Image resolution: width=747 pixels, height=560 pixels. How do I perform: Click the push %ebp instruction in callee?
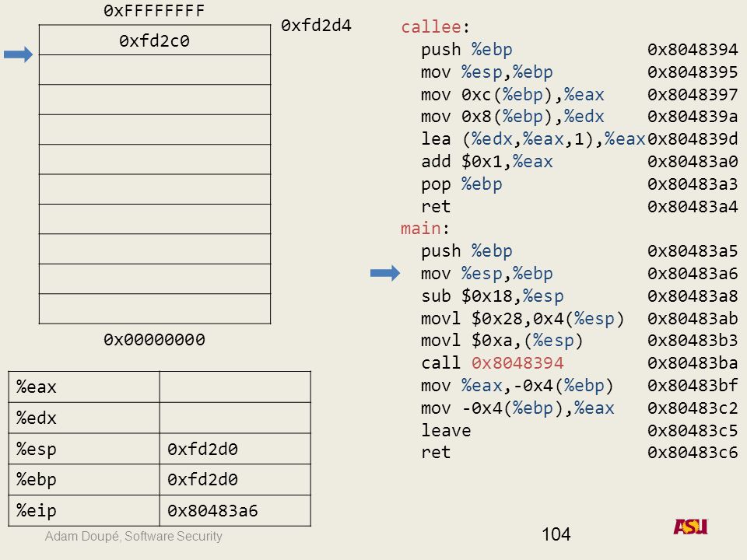click(466, 50)
